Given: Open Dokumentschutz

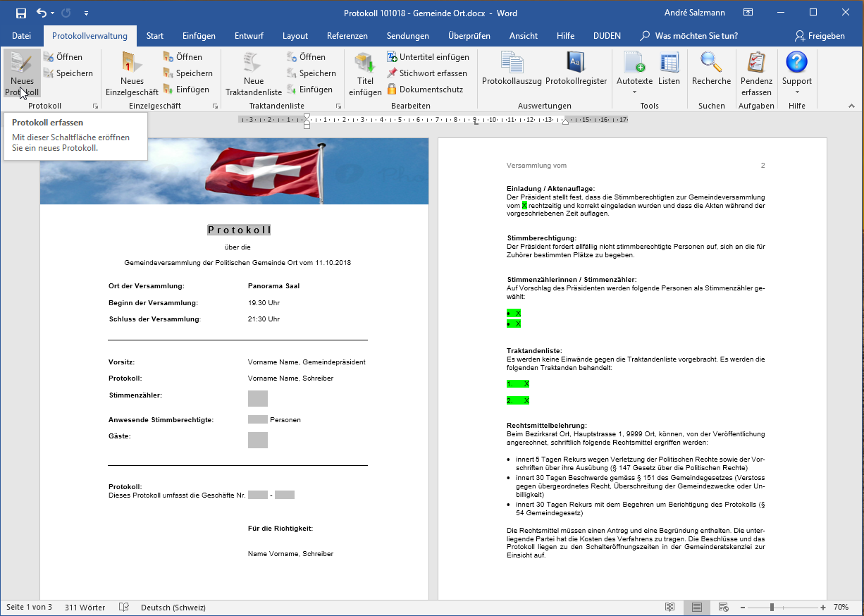Looking at the screenshot, I should (425, 90).
